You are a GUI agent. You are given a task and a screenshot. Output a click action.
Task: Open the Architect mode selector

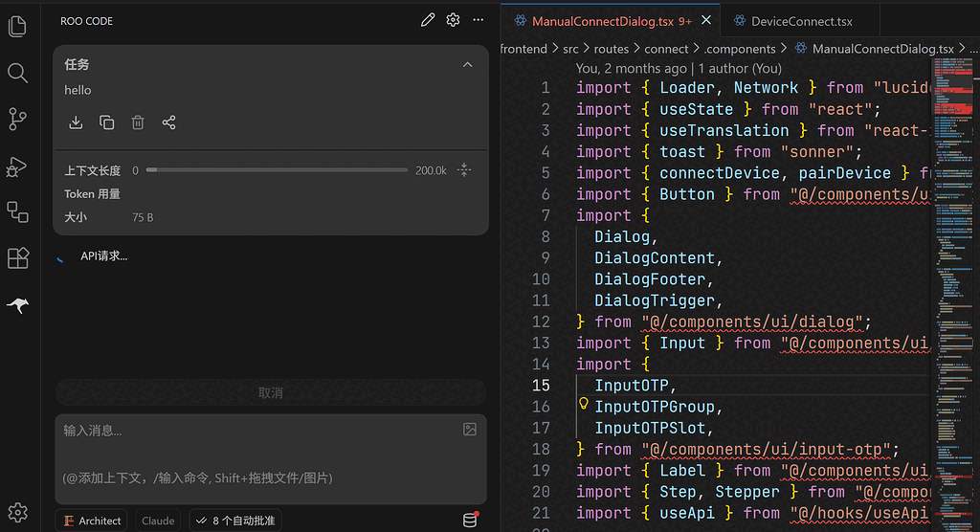click(x=92, y=521)
